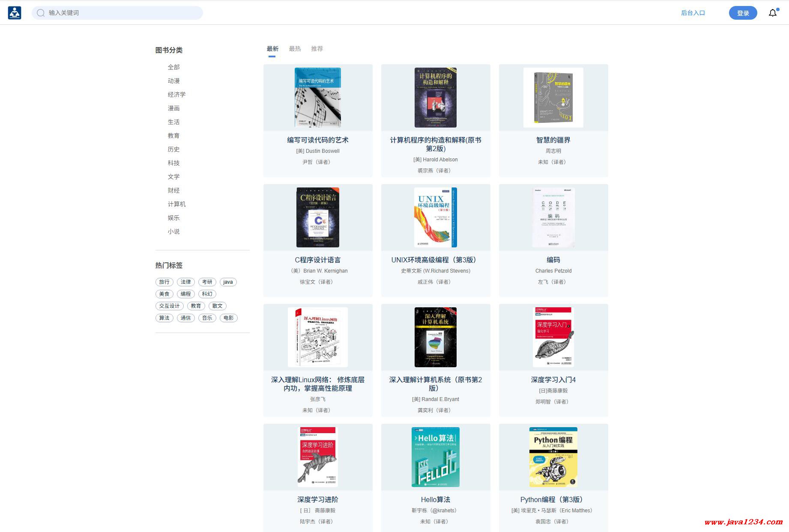Switch to the 推荐 tab

[317, 49]
